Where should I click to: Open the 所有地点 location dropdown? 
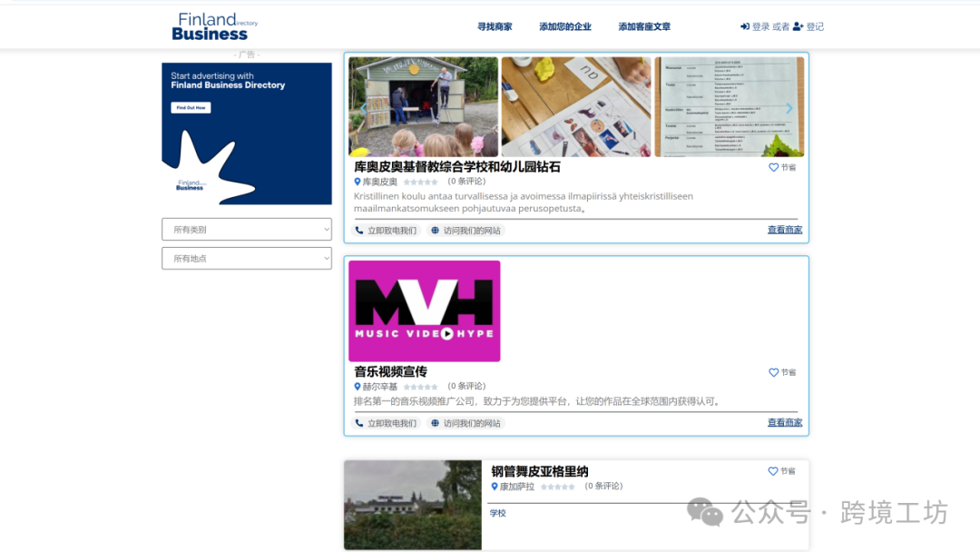point(246,258)
